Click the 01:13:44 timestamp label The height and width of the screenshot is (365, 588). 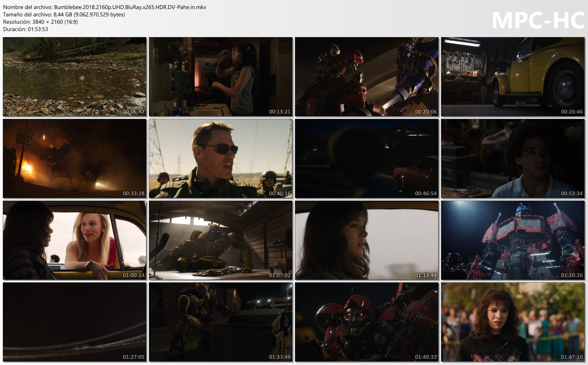(426, 275)
